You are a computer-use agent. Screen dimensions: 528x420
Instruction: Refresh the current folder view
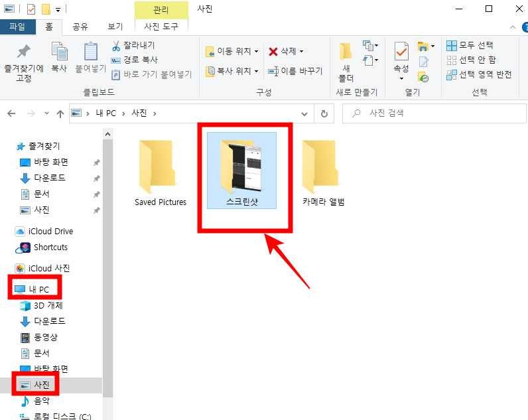coord(324,114)
